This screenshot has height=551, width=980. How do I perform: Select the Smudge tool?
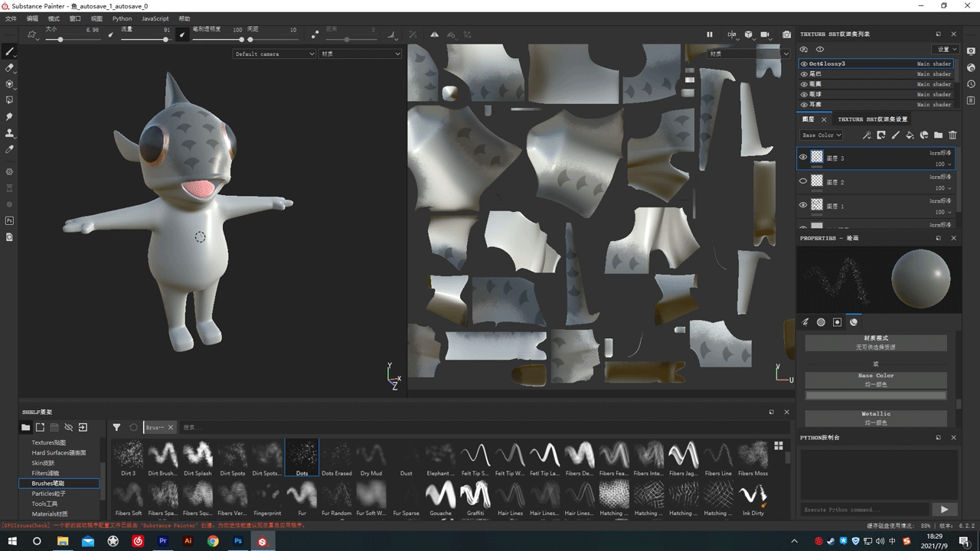coord(9,117)
